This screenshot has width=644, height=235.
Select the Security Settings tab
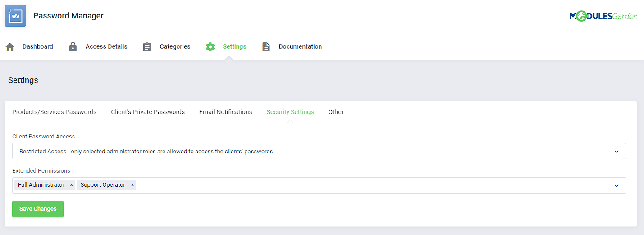tap(290, 112)
